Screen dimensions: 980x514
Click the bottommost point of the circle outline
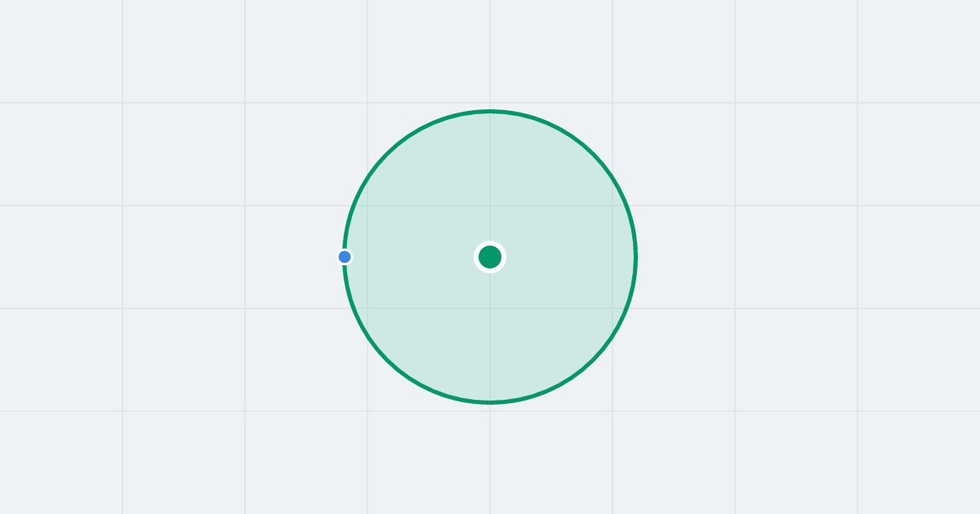tap(490, 402)
